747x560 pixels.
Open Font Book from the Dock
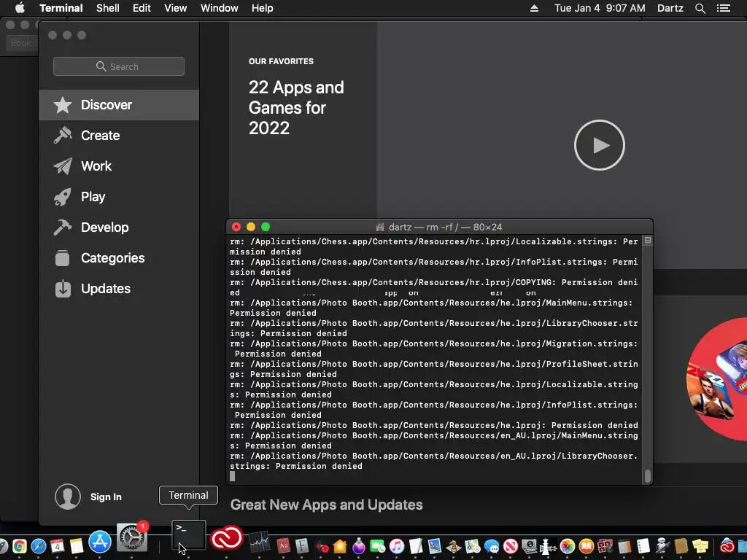[302, 546]
